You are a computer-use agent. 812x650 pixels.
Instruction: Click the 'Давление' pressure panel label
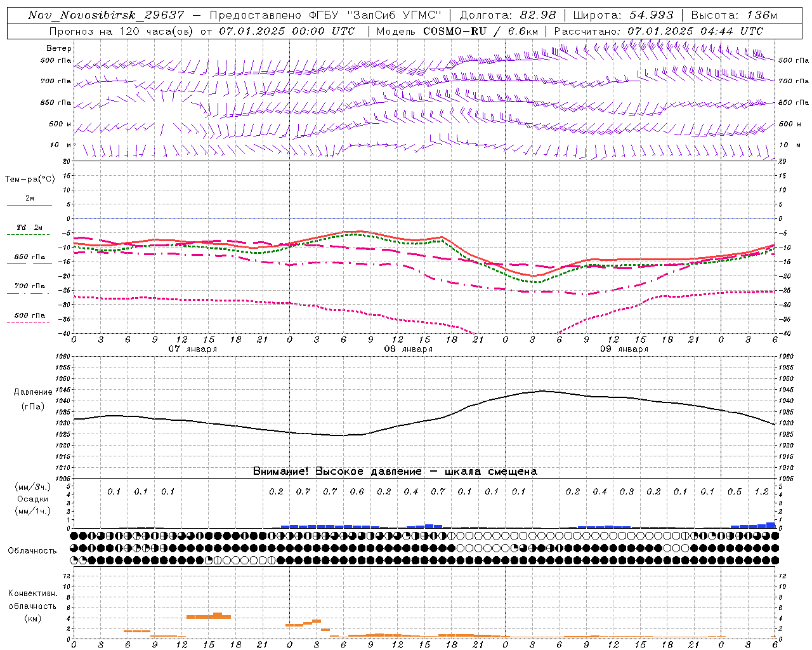click(32, 392)
